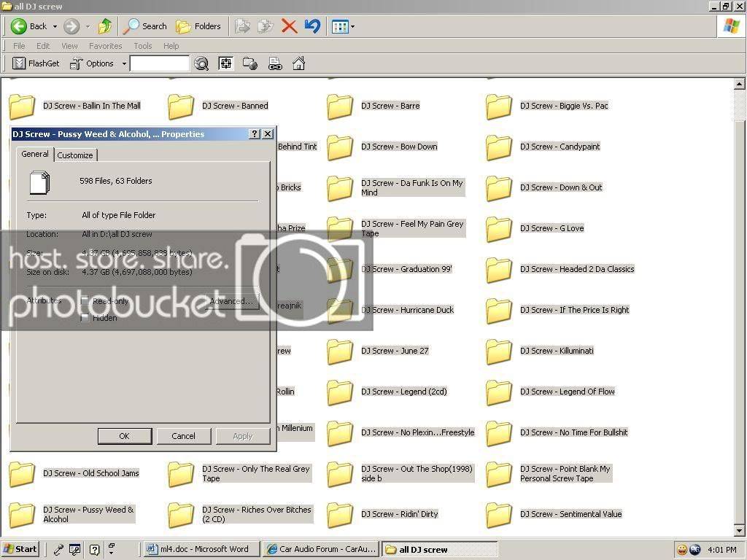Click the FlashGet toolbar button
Image resolution: width=747 pixels, height=560 pixels.
pos(36,63)
